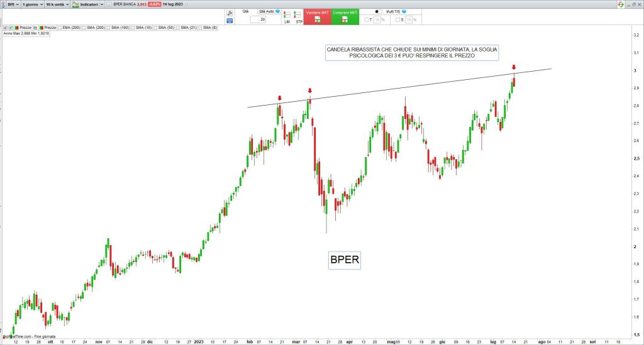The width and height of the screenshot is (644, 345).
Task: Enable the SMA (200) checkbox
Action: click(84, 28)
